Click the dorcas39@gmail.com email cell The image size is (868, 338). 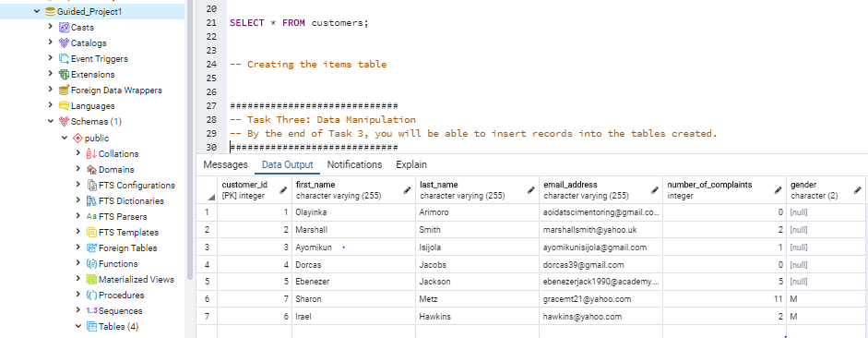click(601, 264)
